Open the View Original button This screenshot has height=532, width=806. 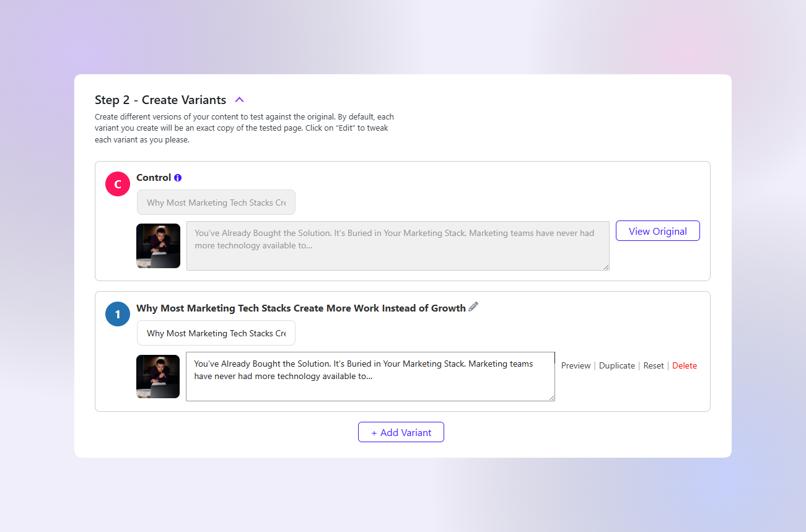(658, 231)
